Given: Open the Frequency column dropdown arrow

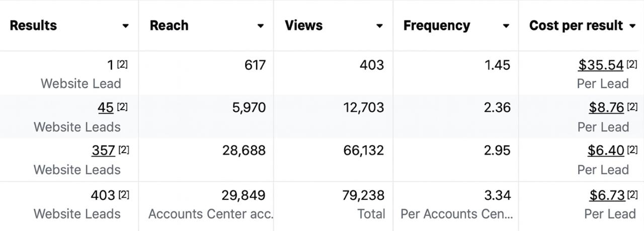Looking at the screenshot, I should (506, 26).
